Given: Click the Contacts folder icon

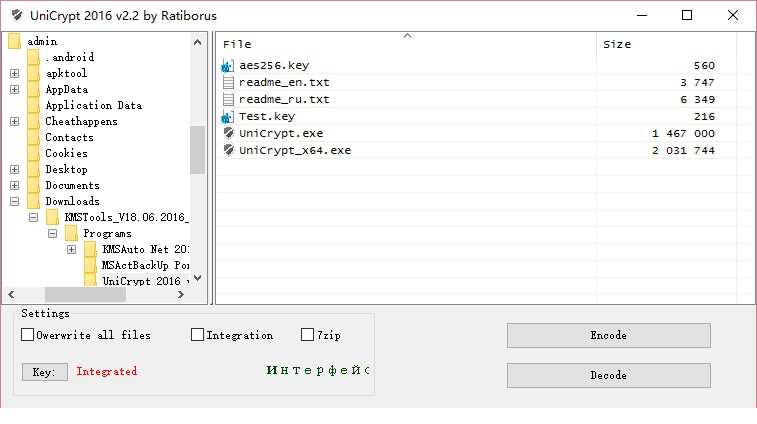Looking at the screenshot, I should [33, 137].
